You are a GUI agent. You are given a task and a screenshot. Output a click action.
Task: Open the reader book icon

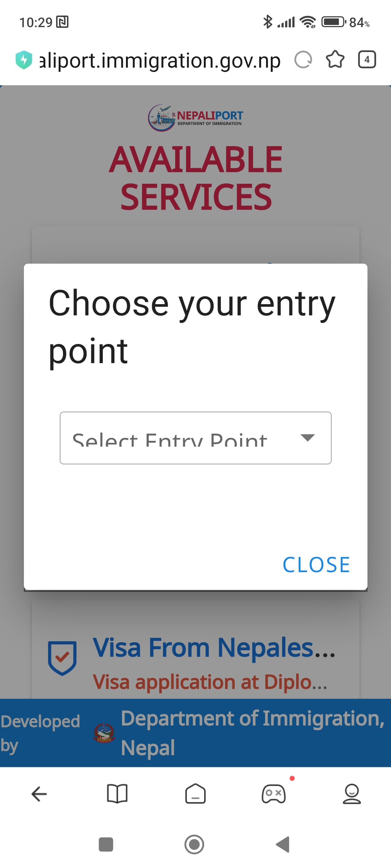click(x=117, y=794)
